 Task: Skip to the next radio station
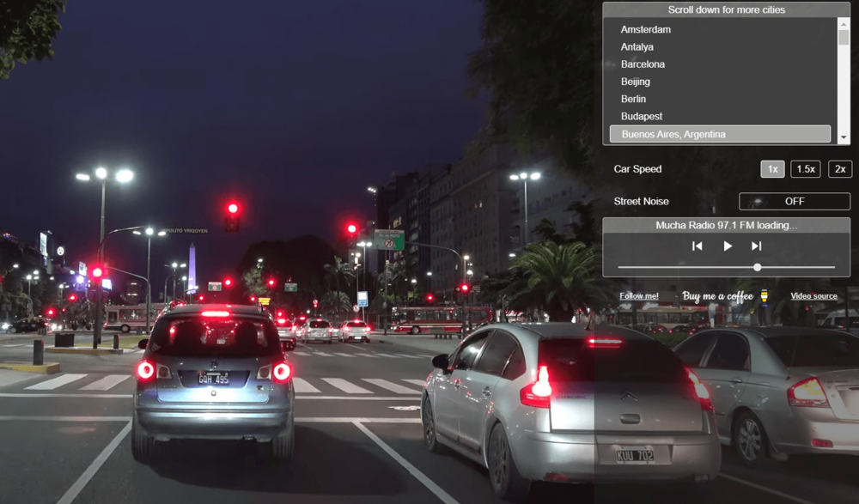757,246
